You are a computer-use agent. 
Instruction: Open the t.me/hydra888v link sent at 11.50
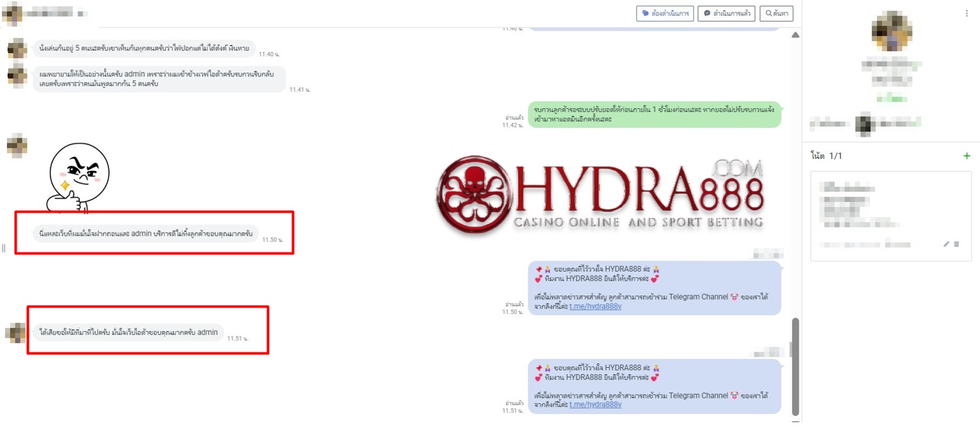[595, 306]
